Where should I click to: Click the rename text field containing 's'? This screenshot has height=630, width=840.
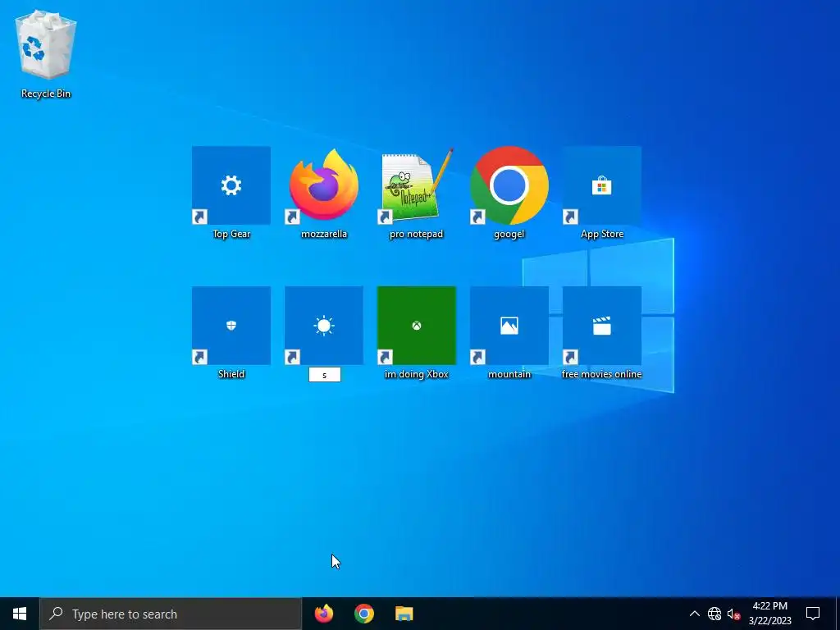point(324,374)
